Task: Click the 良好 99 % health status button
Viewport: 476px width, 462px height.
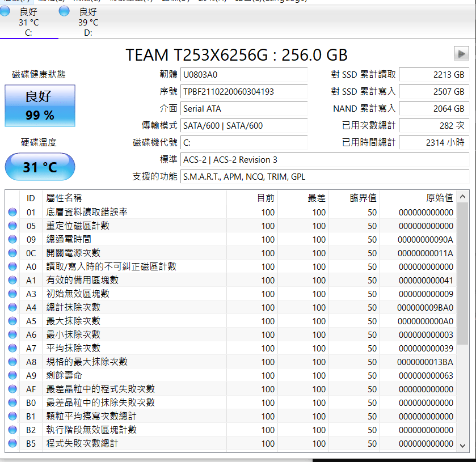Action: [x=40, y=105]
